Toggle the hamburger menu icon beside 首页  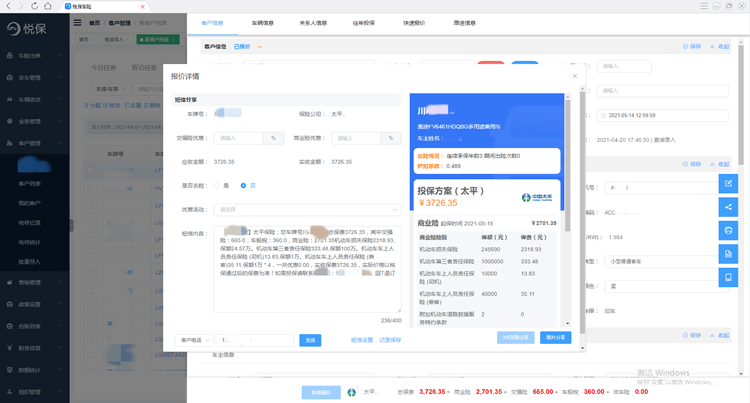[77, 22]
